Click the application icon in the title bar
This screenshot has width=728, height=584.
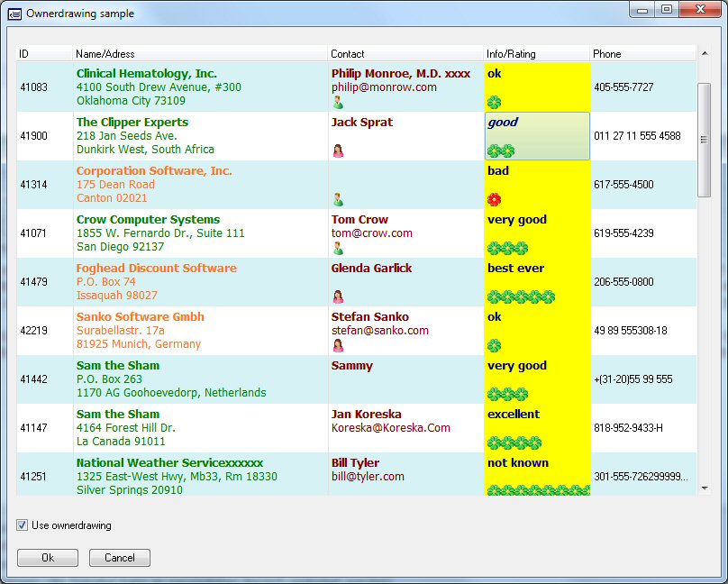pyautogui.click(x=14, y=14)
